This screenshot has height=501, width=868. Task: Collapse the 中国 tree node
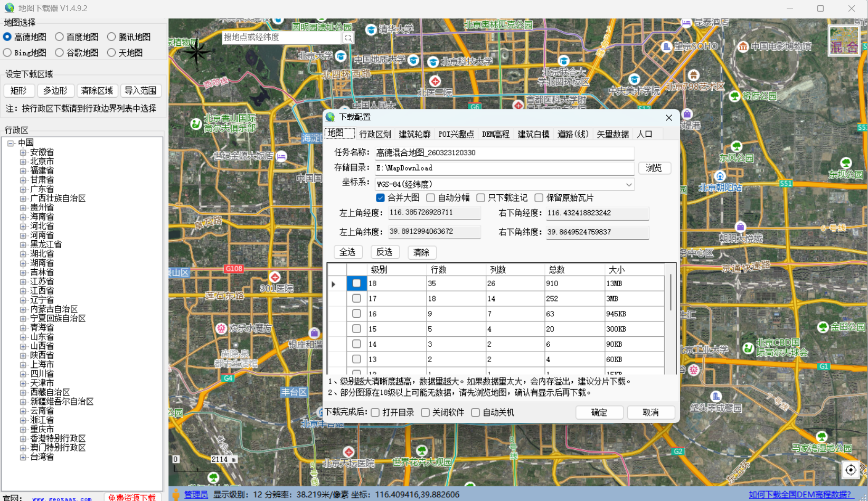(x=11, y=142)
